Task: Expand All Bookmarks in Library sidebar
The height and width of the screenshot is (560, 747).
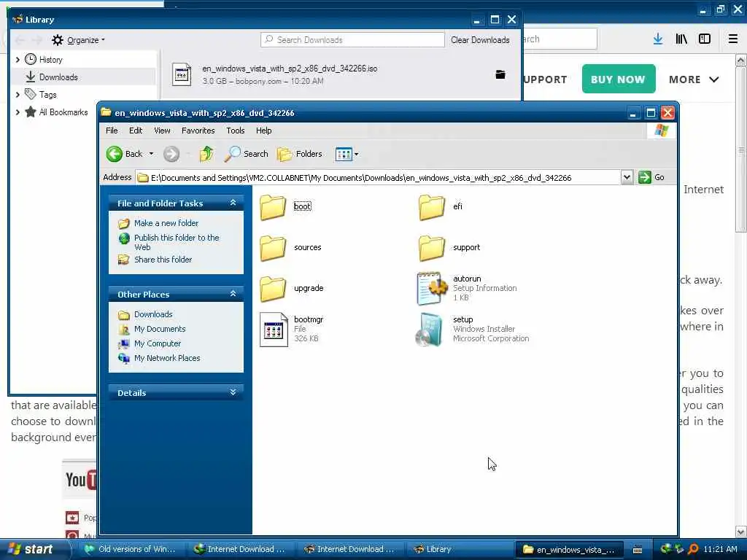Action: (18, 112)
